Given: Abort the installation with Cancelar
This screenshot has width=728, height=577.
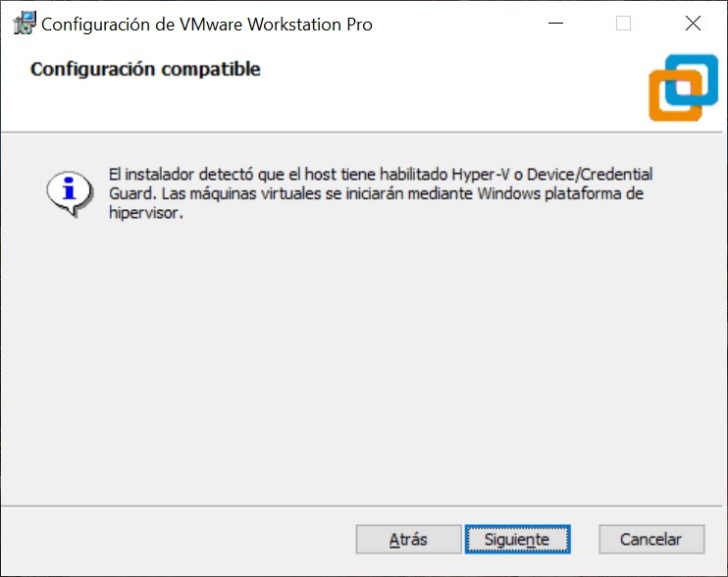Looking at the screenshot, I should pyautogui.click(x=651, y=540).
